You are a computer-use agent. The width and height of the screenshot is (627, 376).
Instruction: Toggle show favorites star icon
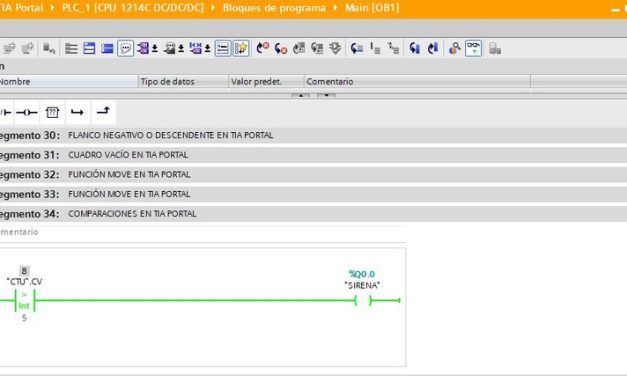tap(241, 48)
